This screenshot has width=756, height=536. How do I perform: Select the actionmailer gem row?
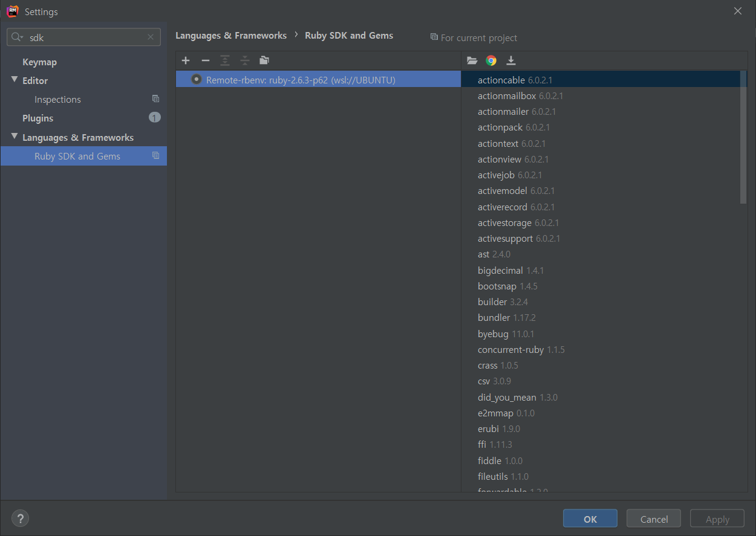coord(604,111)
